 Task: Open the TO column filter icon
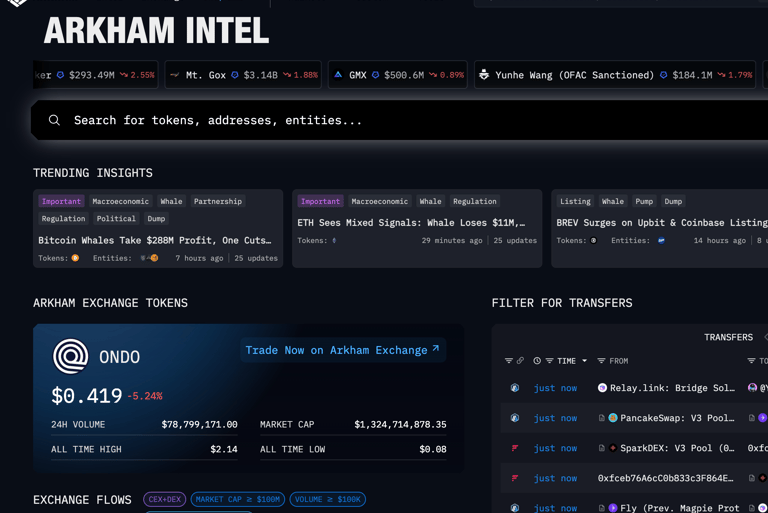coord(751,361)
